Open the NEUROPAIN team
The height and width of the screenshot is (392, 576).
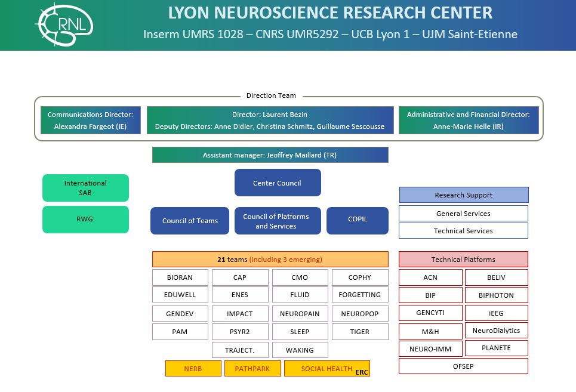300,314
